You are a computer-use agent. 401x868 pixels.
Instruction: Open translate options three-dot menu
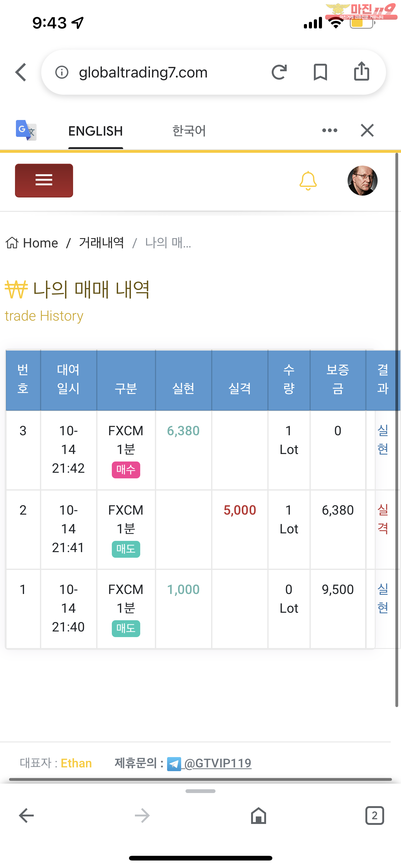329,130
